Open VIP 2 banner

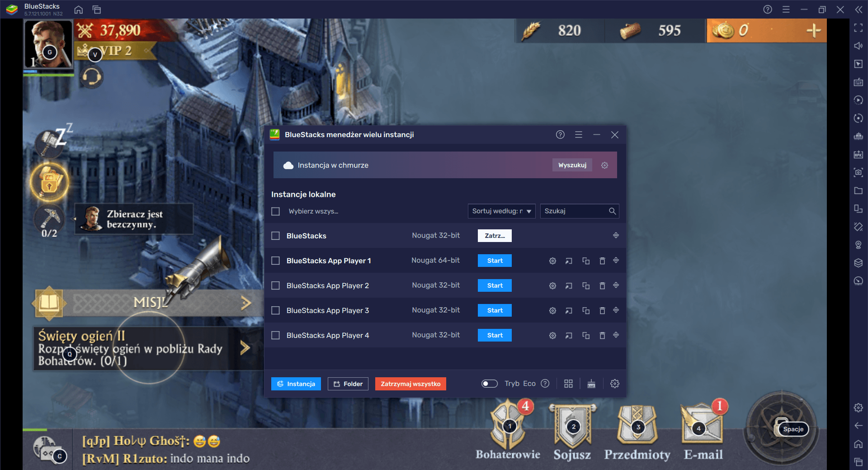(x=116, y=51)
